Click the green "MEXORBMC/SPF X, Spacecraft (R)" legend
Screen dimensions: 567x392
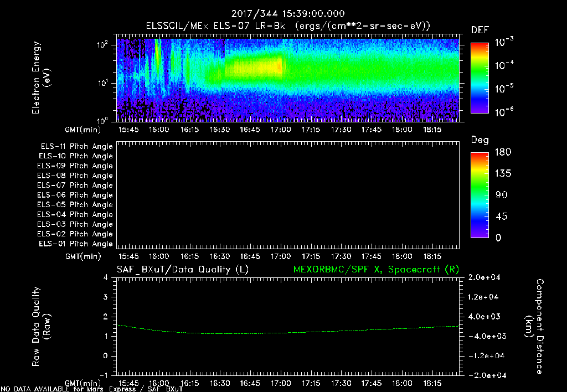pos(376,270)
